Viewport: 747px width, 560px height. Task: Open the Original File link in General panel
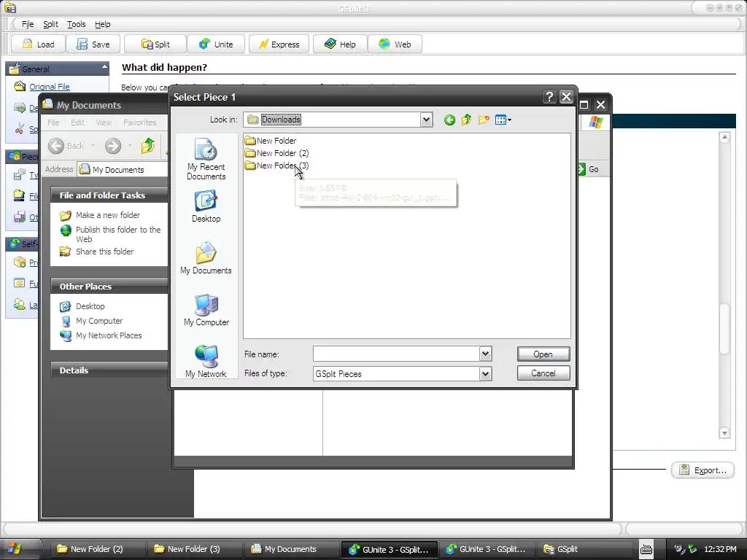click(50, 87)
